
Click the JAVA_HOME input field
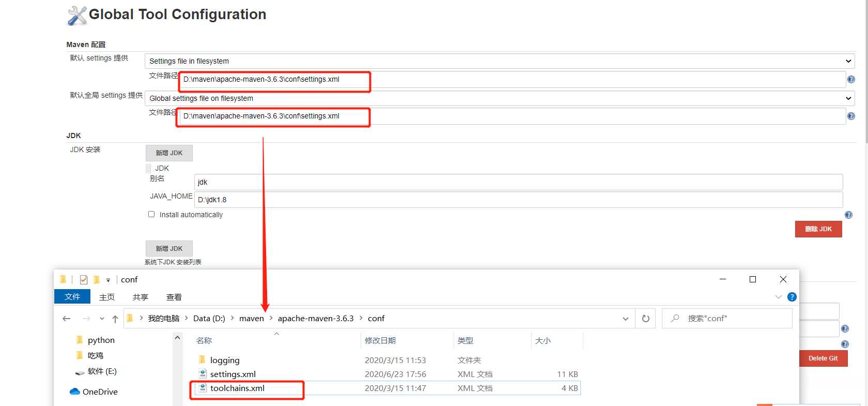519,200
